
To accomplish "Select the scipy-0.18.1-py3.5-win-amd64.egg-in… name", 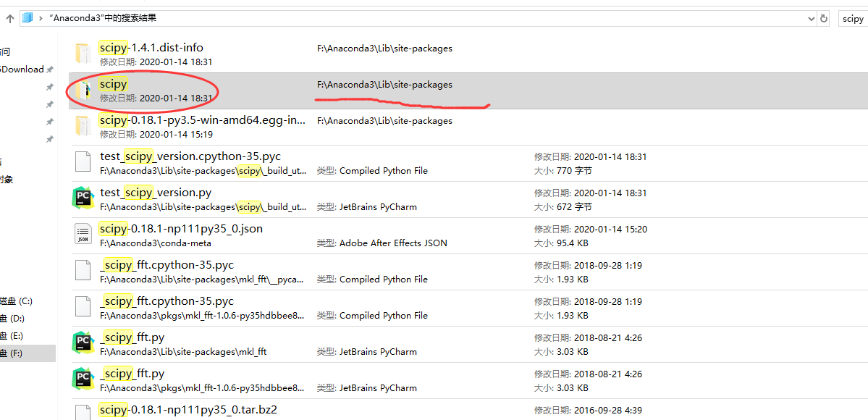I will point(203,120).
